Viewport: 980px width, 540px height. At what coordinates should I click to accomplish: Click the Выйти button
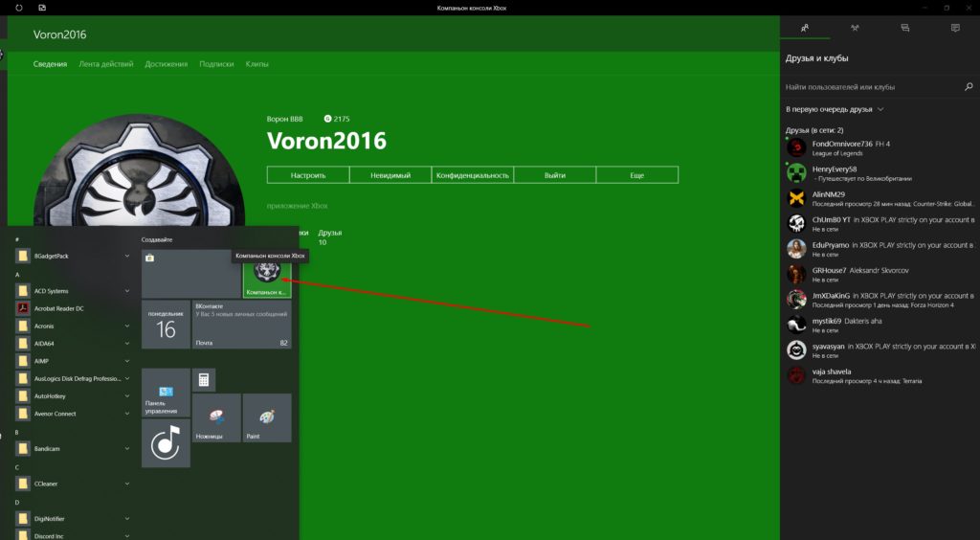pos(554,175)
